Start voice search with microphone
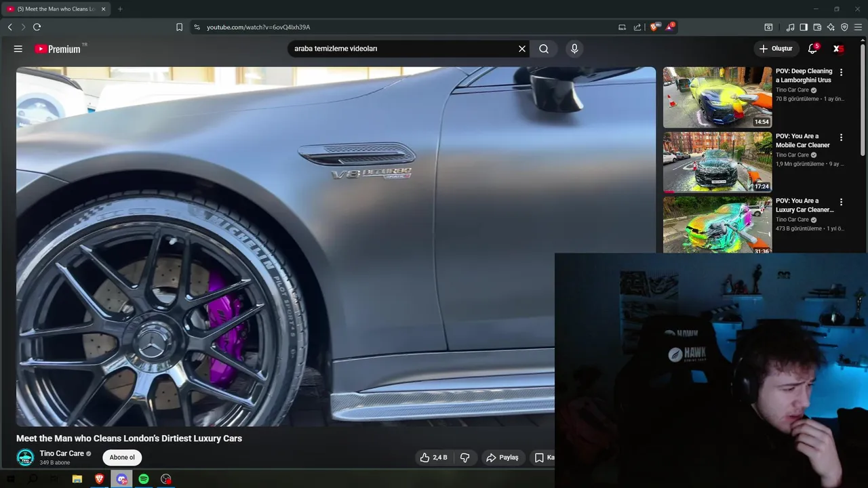Image resolution: width=868 pixels, height=488 pixels. (x=574, y=49)
